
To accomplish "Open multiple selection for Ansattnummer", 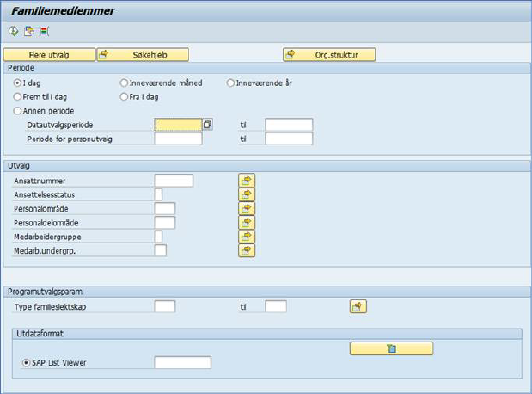I will (247, 181).
